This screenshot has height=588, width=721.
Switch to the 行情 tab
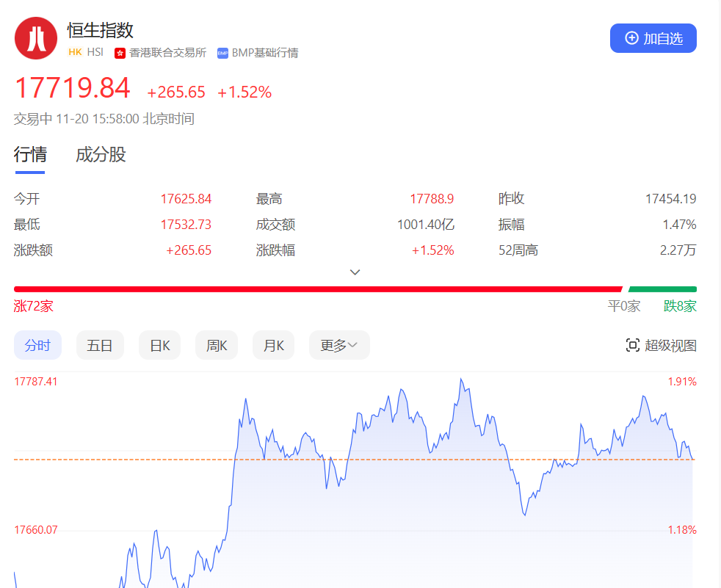[x=30, y=154]
